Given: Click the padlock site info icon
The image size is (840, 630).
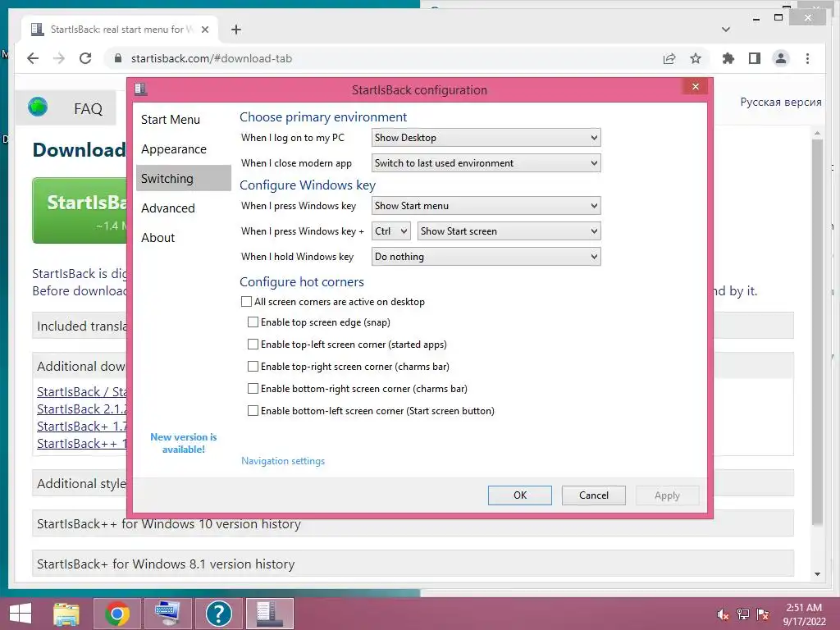Looking at the screenshot, I should coord(118,58).
